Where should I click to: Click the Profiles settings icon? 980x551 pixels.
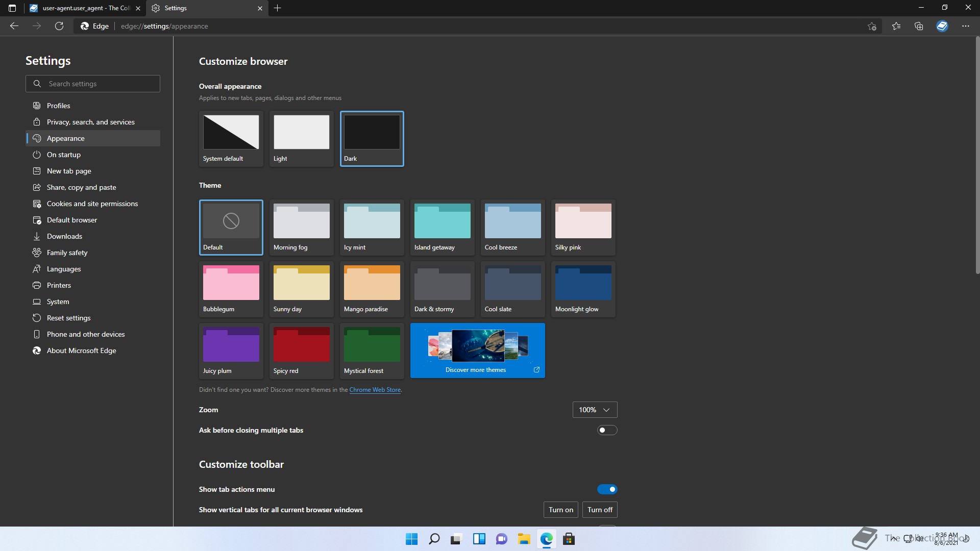tap(36, 106)
